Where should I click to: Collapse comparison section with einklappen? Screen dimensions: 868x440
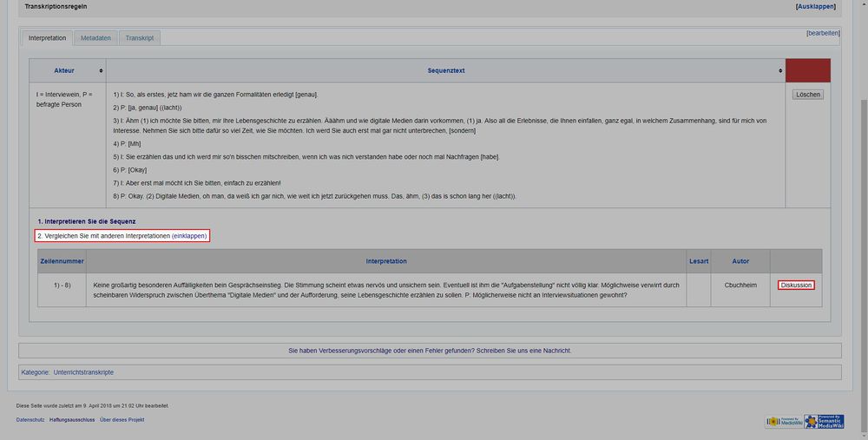pyautogui.click(x=190, y=236)
